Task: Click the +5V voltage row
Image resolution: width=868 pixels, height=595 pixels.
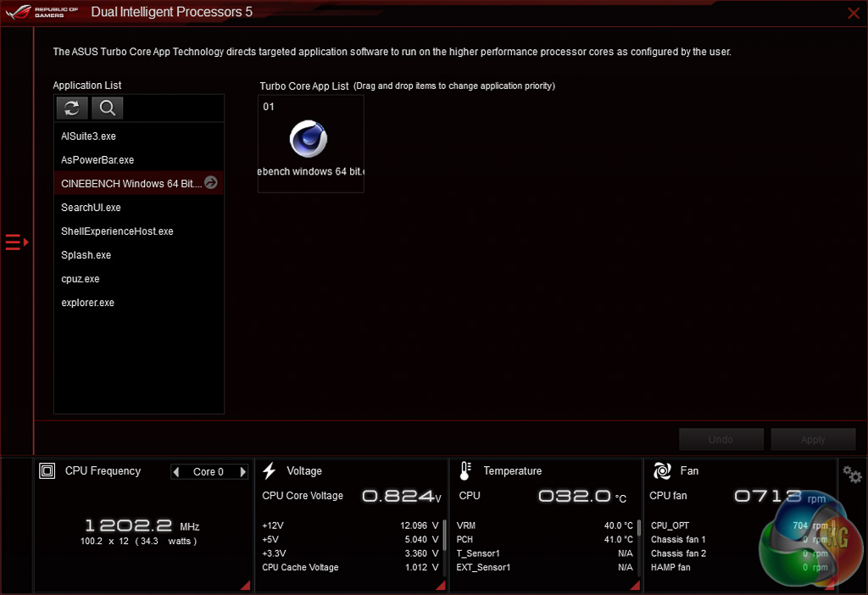Action: point(350,539)
